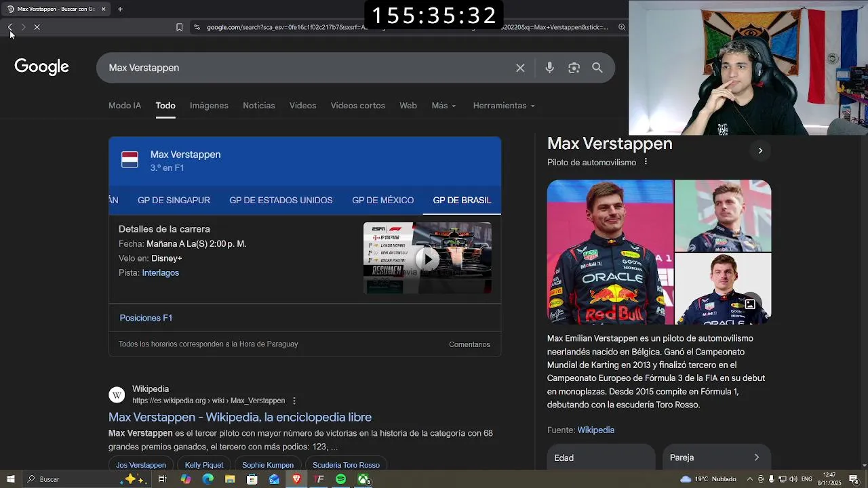Image resolution: width=868 pixels, height=488 pixels.
Task: Open the Jos Verstappen chip
Action: [x=141, y=465]
